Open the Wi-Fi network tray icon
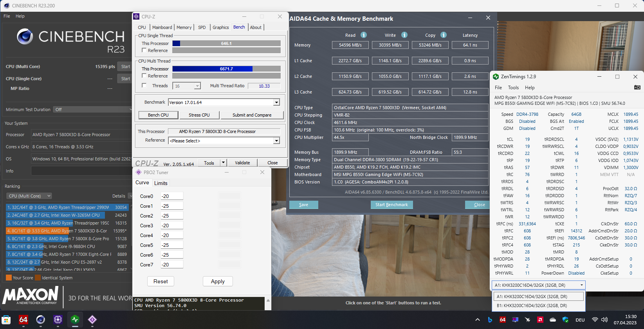The height and width of the screenshot is (329, 644). pos(595,320)
